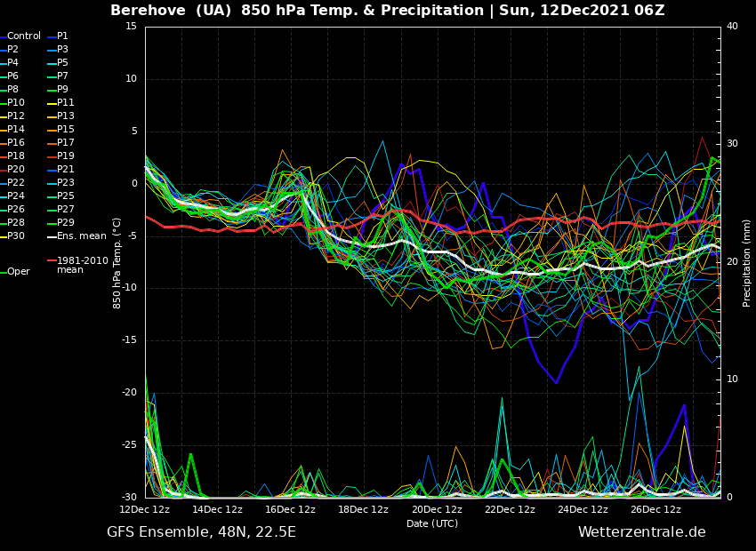
Task: Click the Date (UTC) axis label
Action: 432,524
